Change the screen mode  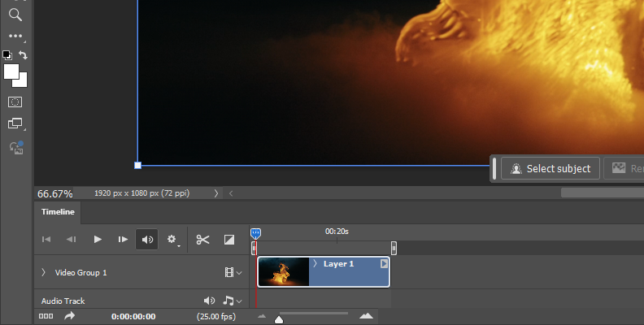tap(15, 123)
